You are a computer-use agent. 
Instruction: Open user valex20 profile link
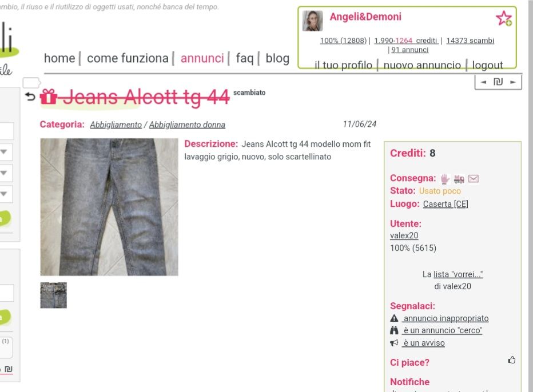404,235
